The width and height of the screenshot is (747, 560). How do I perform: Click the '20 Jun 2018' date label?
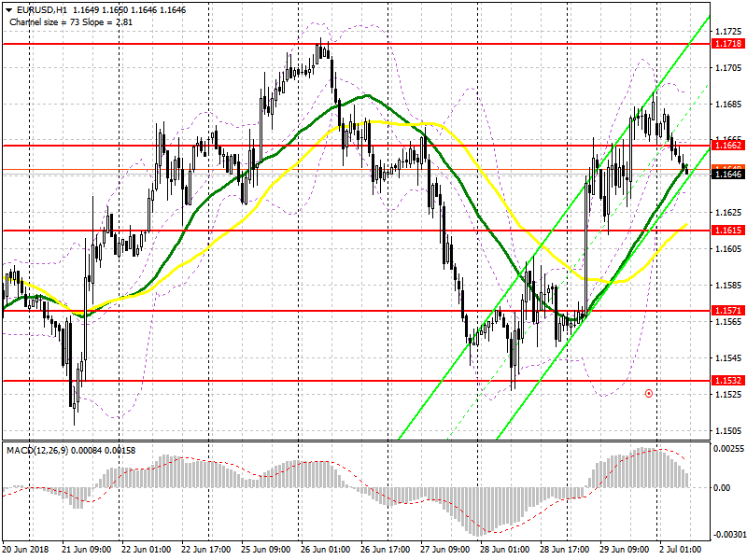coord(25,549)
